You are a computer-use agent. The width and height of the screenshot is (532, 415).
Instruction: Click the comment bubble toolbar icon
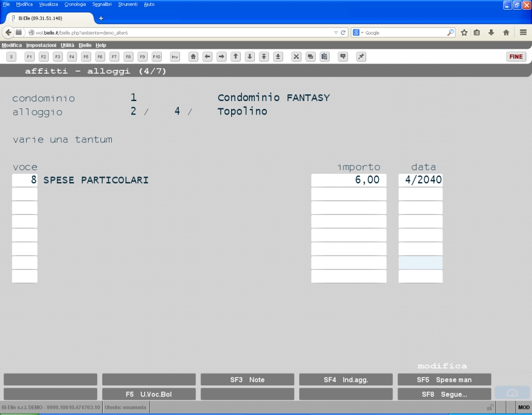tap(343, 57)
